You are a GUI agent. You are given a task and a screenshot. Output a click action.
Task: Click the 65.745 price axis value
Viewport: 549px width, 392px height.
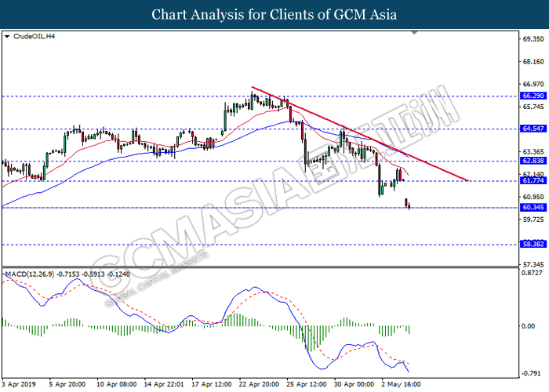(533, 107)
